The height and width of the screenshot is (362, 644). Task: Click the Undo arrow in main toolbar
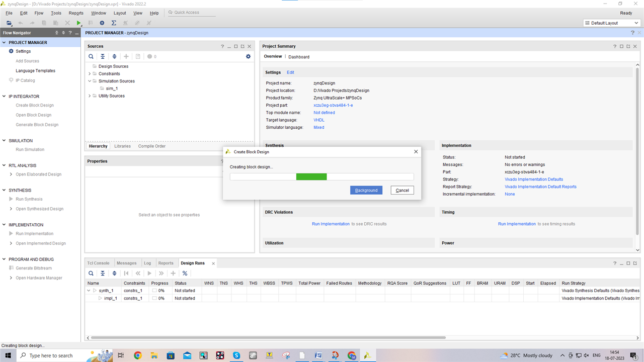[21, 23]
